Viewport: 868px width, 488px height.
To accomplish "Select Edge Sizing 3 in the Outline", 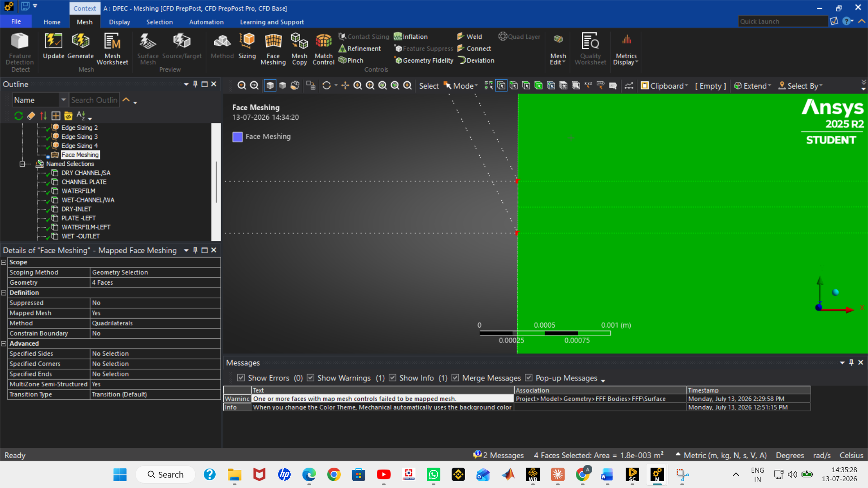I will pyautogui.click(x=79, y=136).
